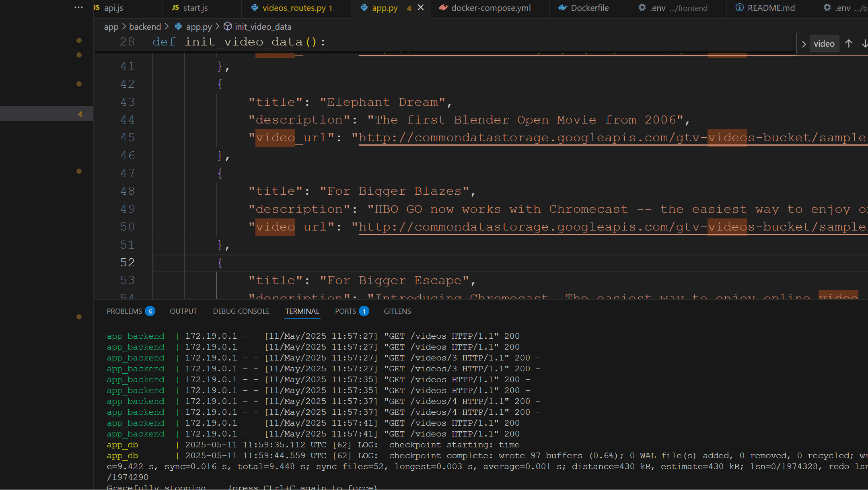Select the sidebar item with badge 4
Image resolution: width=868 pixels, height=490 pixels.
(46, 114)
